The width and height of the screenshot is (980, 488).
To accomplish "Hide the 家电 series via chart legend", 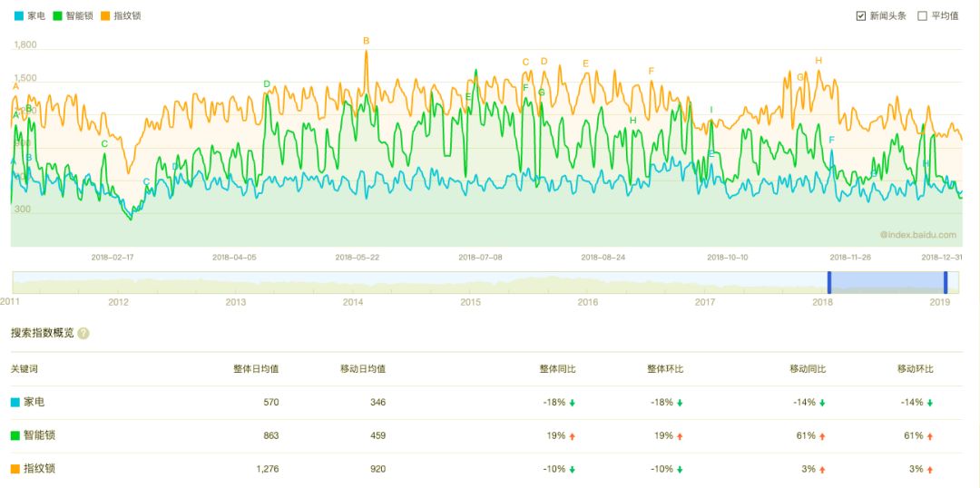I will coord(32,15).
